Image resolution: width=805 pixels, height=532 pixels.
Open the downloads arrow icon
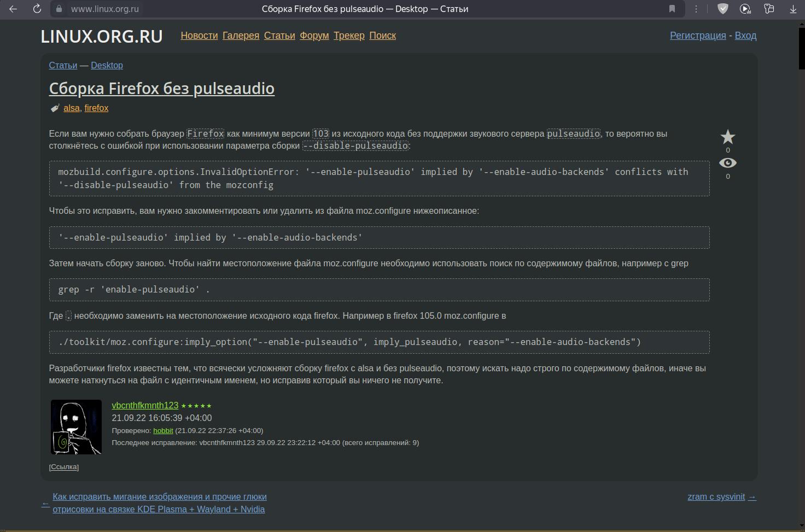coord(793,9)
